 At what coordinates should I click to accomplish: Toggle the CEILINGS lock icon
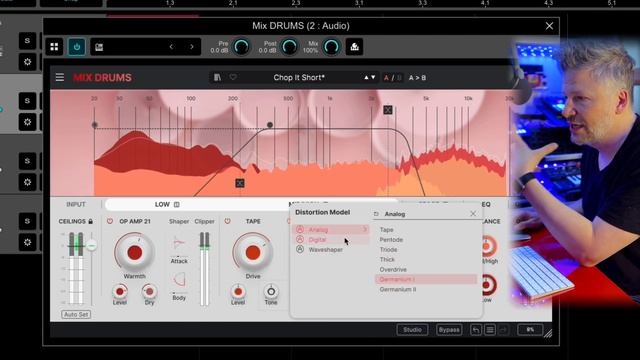coord(91,221)
